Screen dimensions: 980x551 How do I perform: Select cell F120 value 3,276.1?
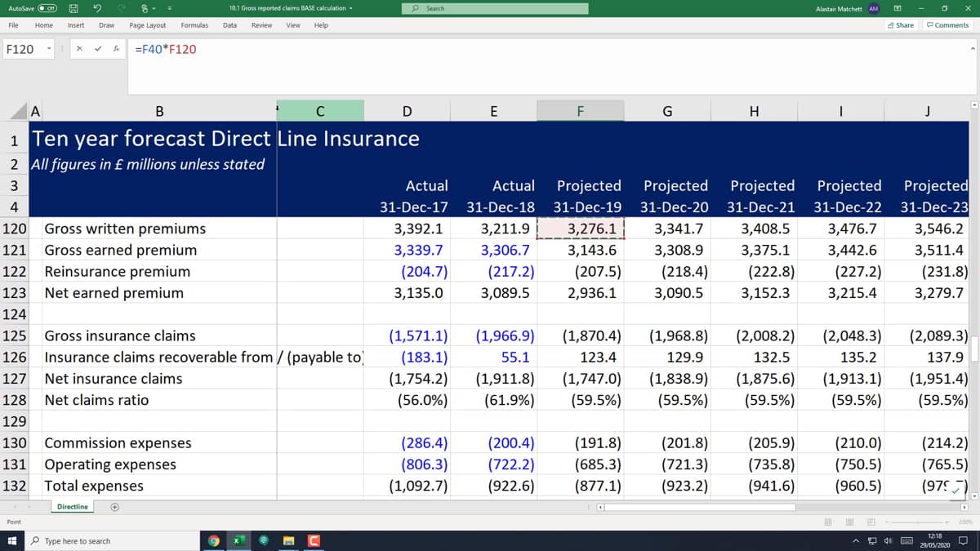click(x=581, y=229)
